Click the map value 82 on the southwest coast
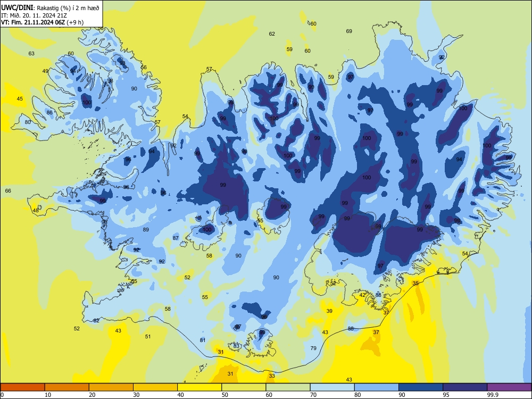532x399 pixels. pos(96,321)
